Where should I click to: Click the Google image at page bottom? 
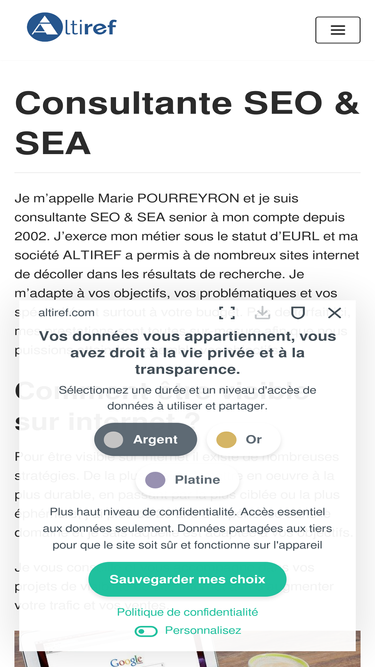(187, 649)
